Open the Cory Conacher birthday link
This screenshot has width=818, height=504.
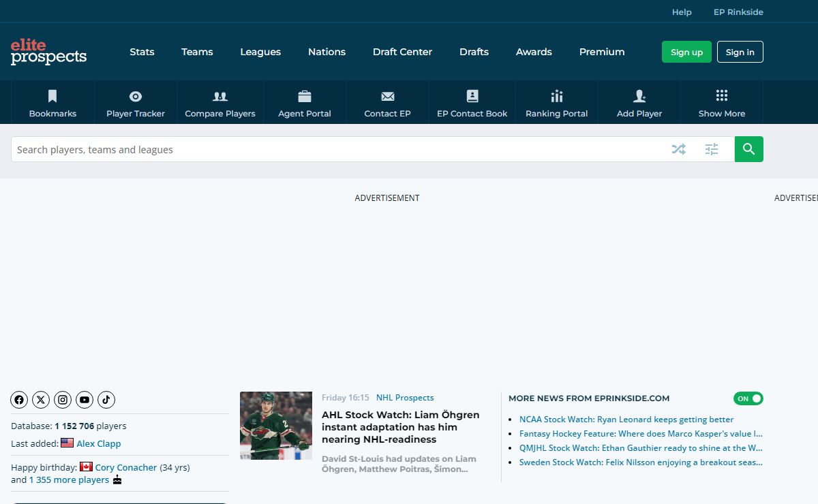point(126,467)
